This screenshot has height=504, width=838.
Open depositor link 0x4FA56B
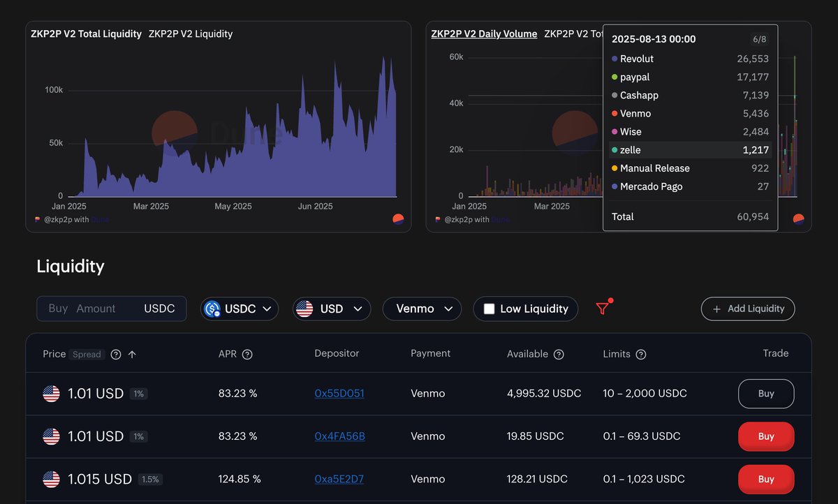coord(340,436)
